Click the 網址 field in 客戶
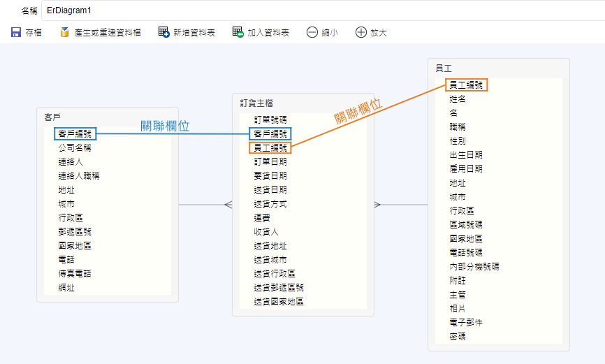This screenshot has width=605, height=364. (66, 288)
